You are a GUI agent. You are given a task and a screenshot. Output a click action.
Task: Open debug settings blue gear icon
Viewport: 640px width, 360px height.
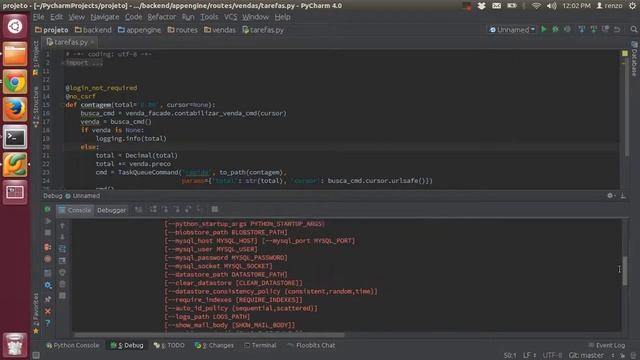[x=48, y=285]
